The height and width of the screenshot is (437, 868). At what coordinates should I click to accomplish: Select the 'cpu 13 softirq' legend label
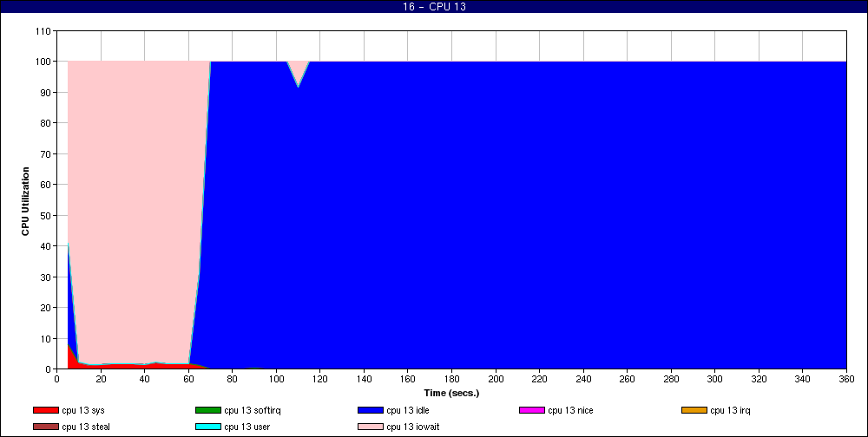[x=253, y=410]
